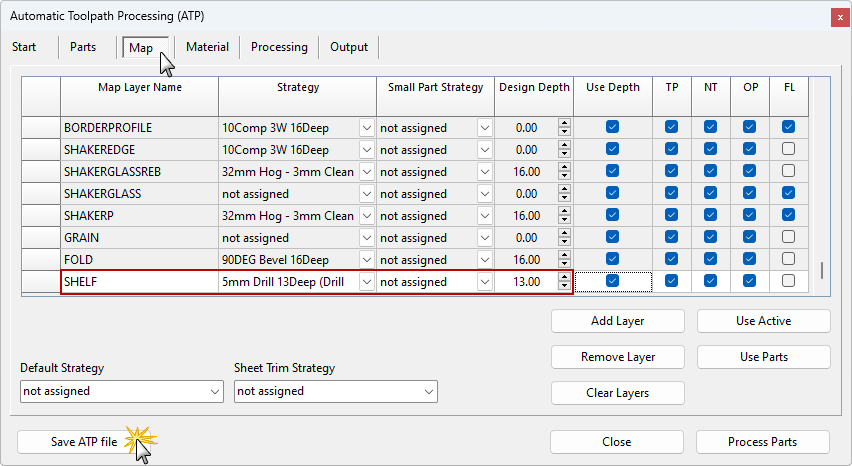Open the Processing tab
The height and width of the screenshot is (466, 852).
[x=279, y=47]
